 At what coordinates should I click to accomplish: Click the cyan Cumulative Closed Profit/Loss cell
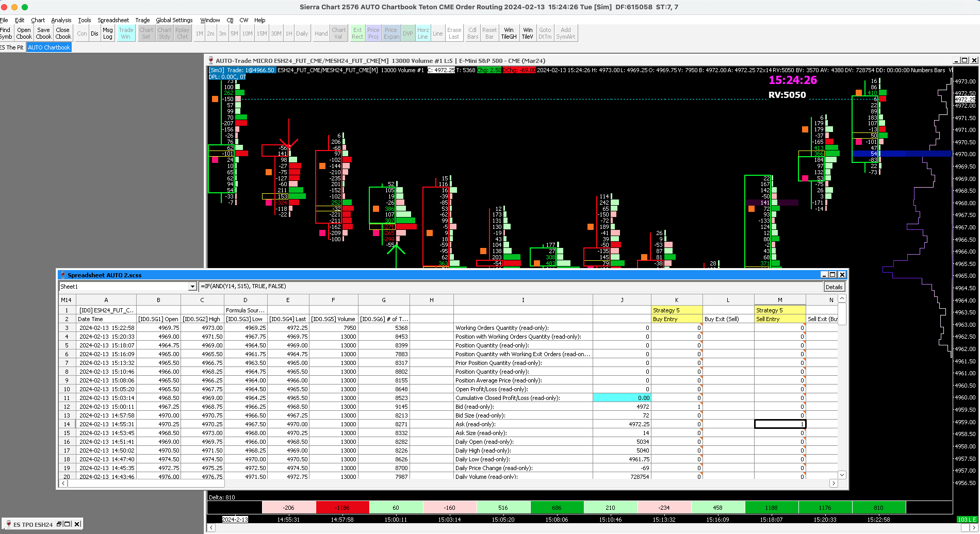[x=622, y=398]
